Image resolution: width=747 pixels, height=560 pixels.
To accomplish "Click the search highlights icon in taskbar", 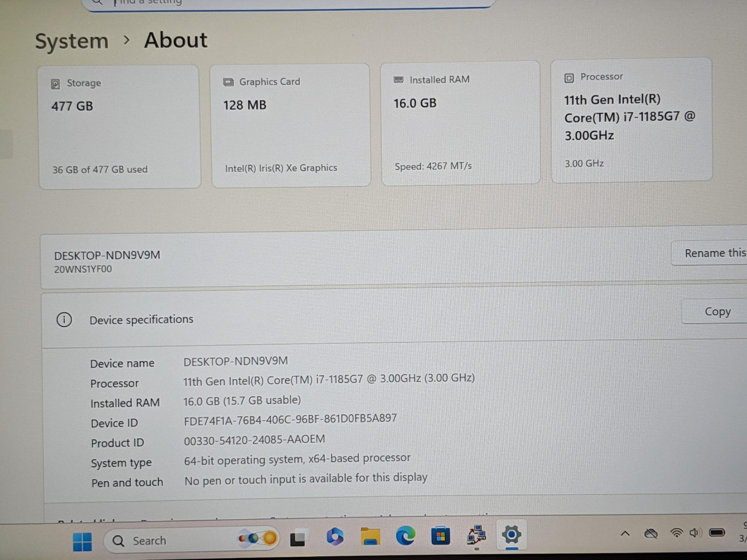I will (x=258, y=539).
